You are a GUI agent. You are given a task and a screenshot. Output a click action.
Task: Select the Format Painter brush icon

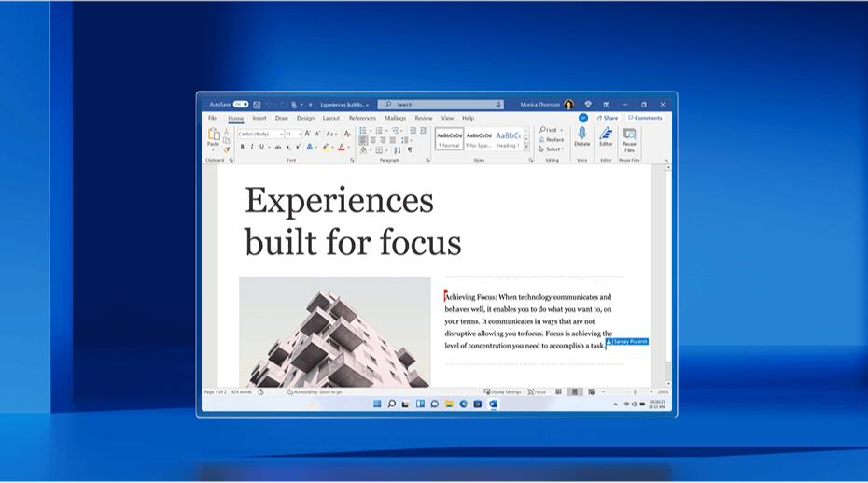(226, 149)
